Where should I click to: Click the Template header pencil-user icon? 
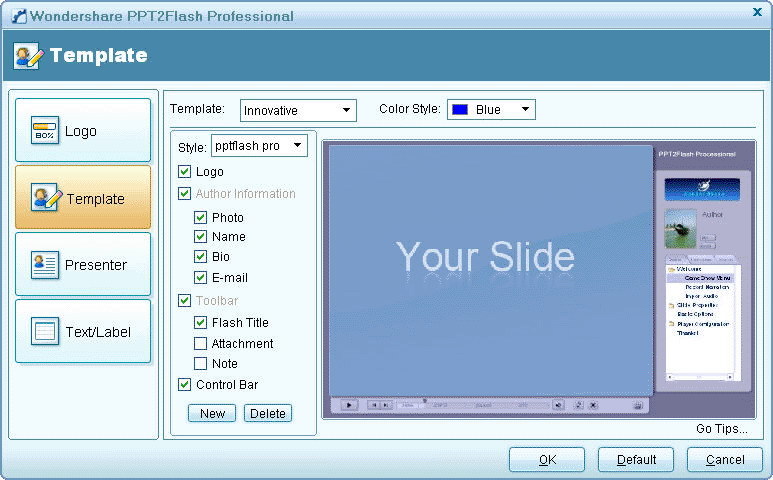(x=29, y=55)
